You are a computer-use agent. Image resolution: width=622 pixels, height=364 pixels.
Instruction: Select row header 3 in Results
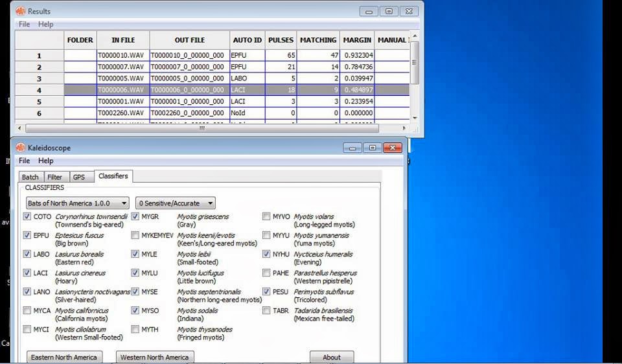point(40,78)
